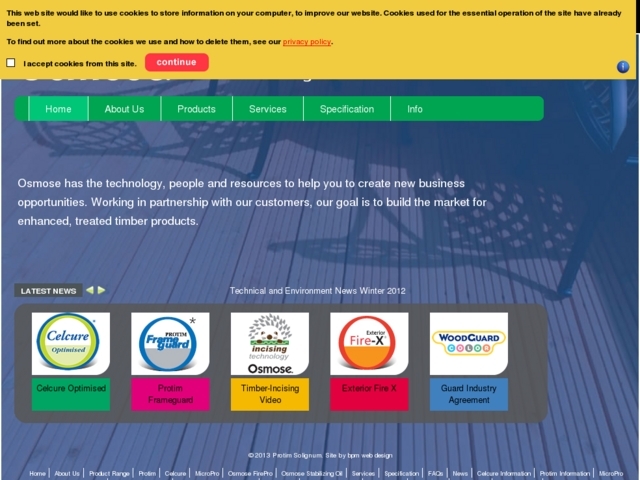Image resolution: width=640 pixels, height=480 pixels.
Task: Open the About Us menu item
Action: [124, 109]
